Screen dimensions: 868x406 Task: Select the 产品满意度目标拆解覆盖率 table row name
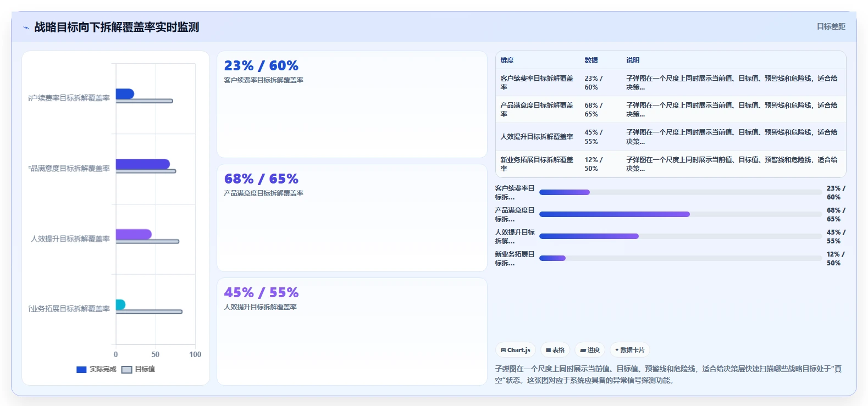(537, 109)
